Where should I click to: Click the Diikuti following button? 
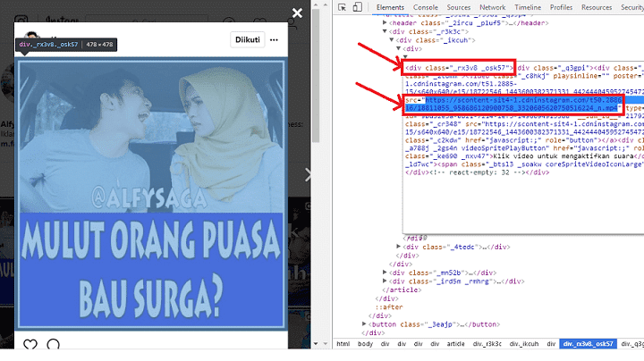coord(247,40)
